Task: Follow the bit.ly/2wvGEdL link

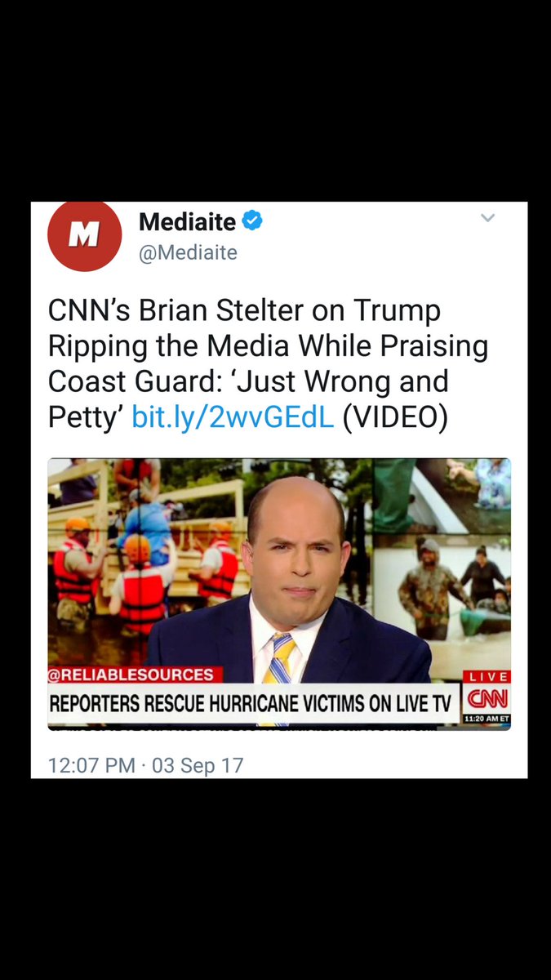Action: point(233,416)
